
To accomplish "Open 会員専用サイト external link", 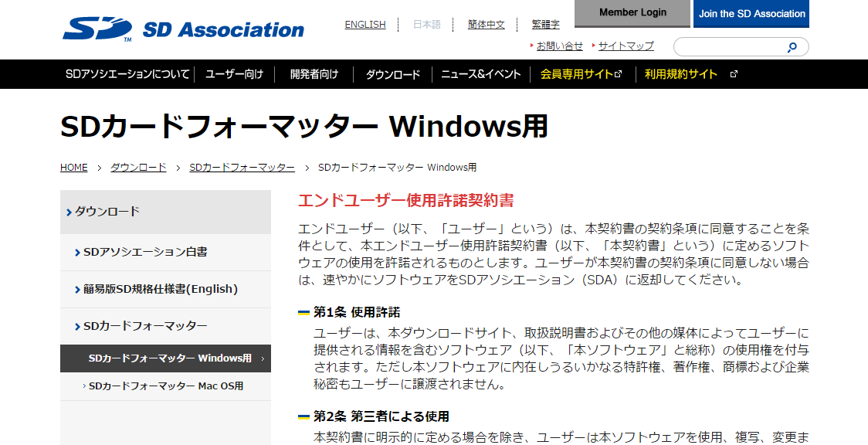I will pos(581,74).
